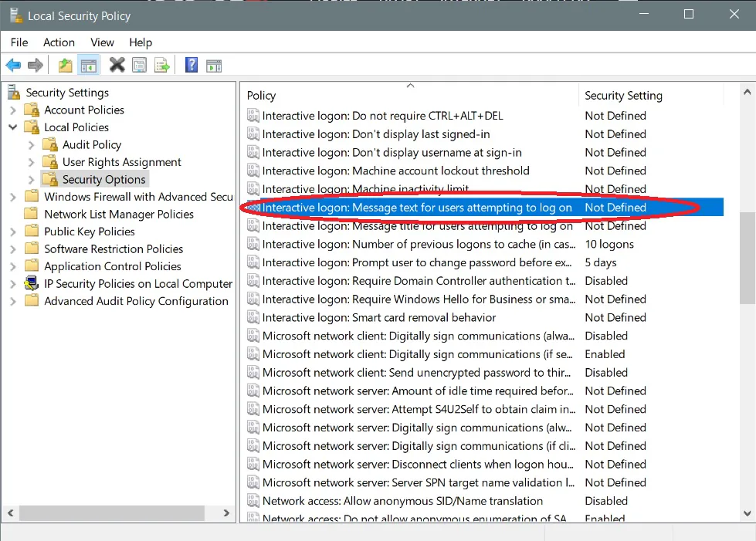The width and height of the screenshot is (756, 541).
Task: Click the Software Restriction Policies folder icon
Action: 32,249
